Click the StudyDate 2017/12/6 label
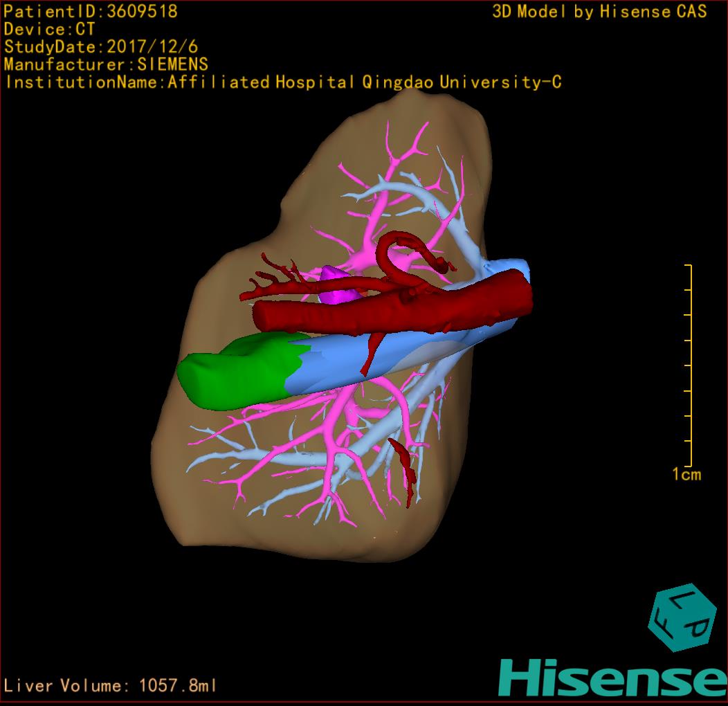The height and width of the screenshot is (706, 728). pos(101,47)
